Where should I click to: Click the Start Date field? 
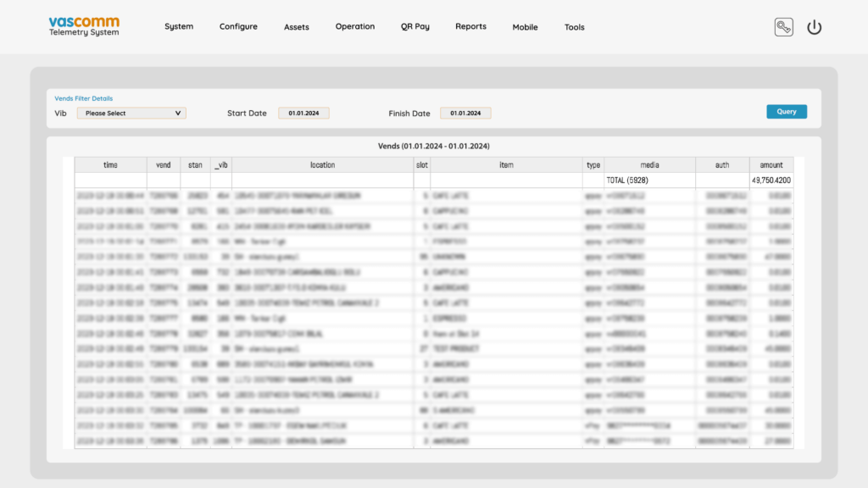coord(303,113)
